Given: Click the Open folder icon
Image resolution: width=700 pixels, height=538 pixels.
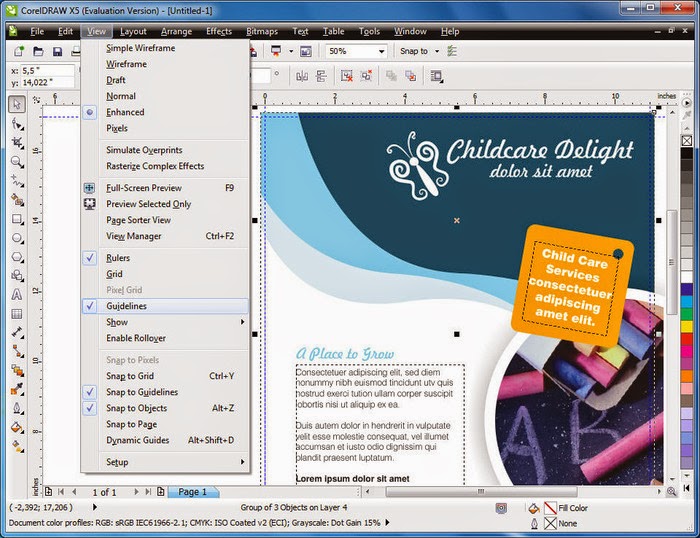Looking at the screenshot, I should coord(38,51).
